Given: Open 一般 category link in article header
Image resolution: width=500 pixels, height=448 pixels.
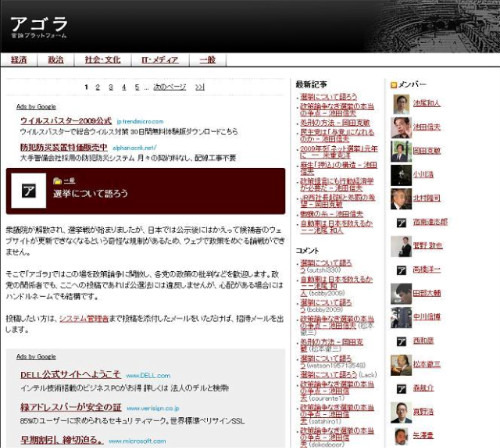Looking at the screenshot, I should coord(70,181).
